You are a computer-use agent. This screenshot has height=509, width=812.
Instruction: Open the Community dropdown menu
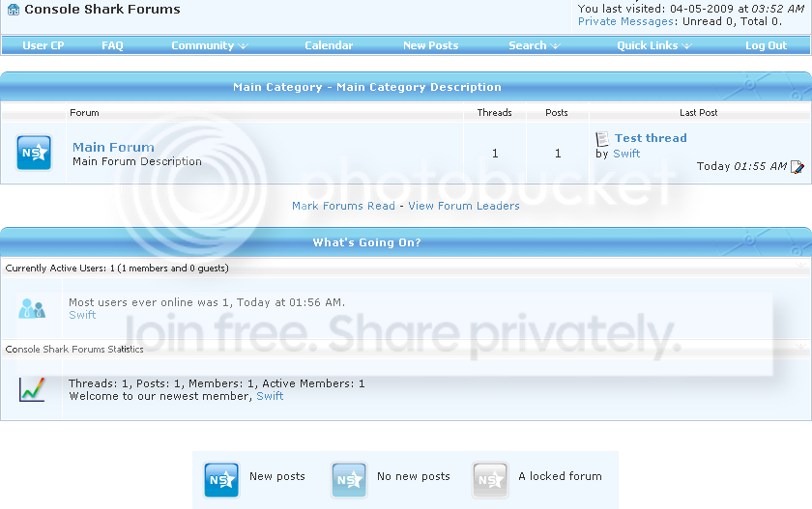point(210,45)
